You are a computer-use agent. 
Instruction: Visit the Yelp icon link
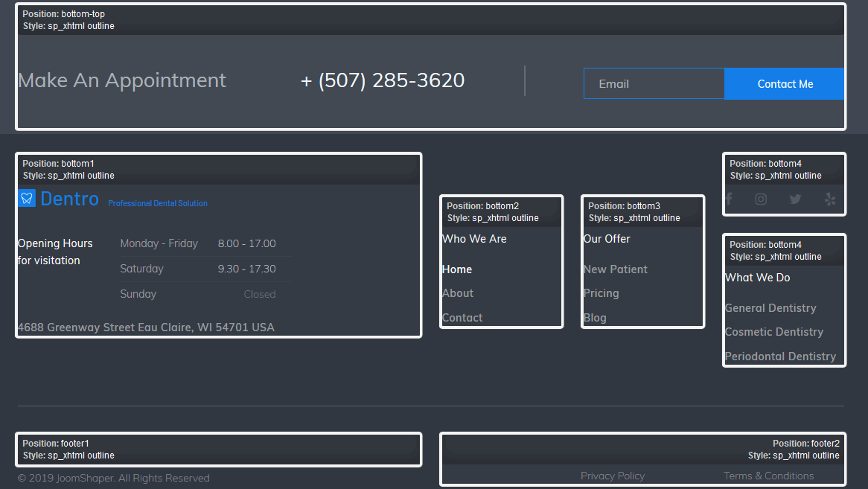point(831,199)
